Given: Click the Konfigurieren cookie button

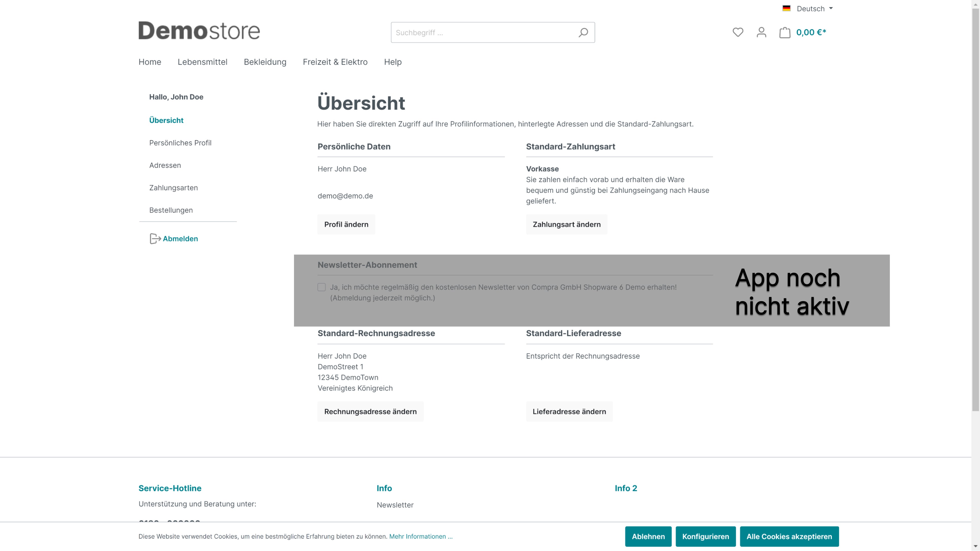Looking at the screenshot, I should pos(705,537).
